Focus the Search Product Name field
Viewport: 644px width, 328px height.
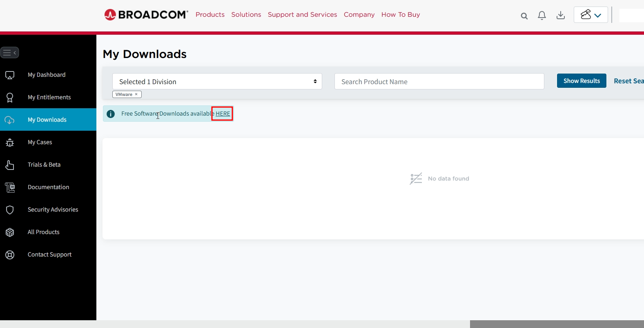(x=439, y=81)
